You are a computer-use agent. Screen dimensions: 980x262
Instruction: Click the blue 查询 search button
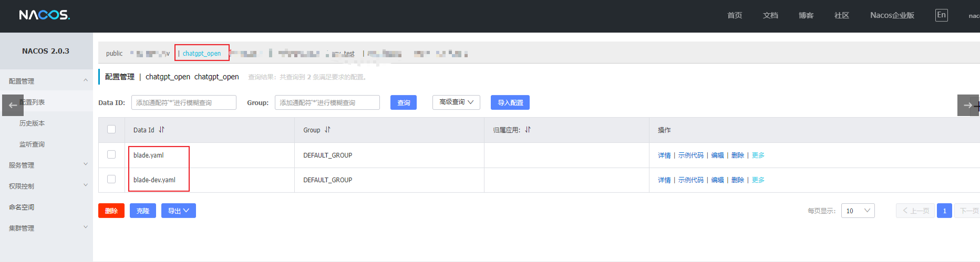[x=403, y=103]
